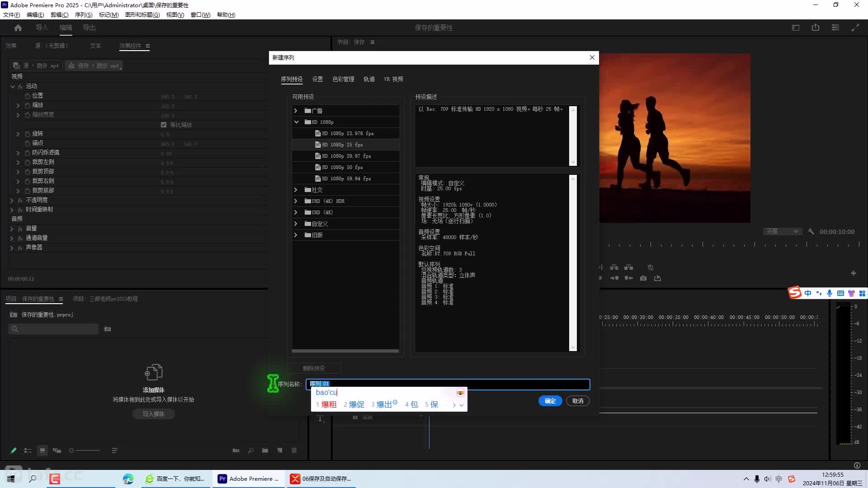
Task: Switch project panel to list view icon
Action: click(28, 450)
